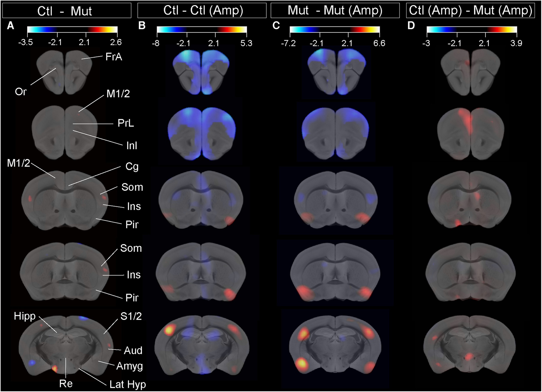Viewport: 542px width, 392px height.
Task: Select panel D's second slice with red midline
Action: coord(470,134)
